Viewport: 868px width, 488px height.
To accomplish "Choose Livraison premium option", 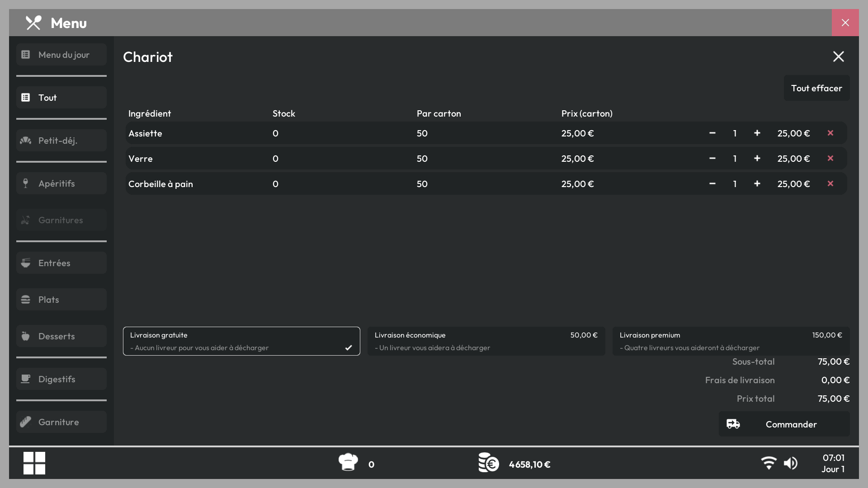I will [x=731, y=341].
